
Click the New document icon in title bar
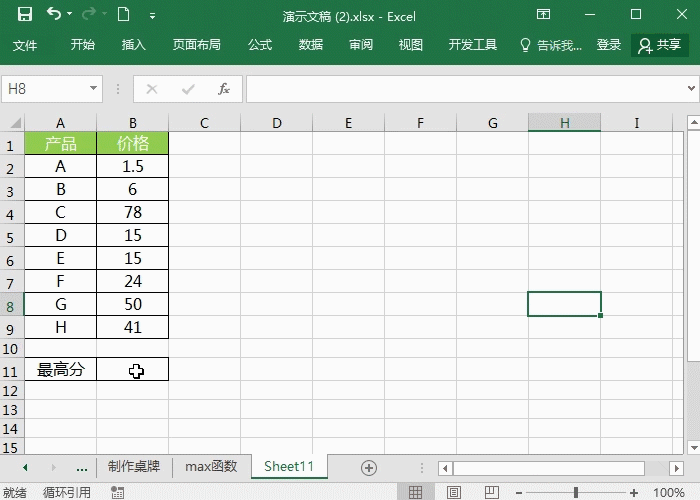[x=122, y=15]
